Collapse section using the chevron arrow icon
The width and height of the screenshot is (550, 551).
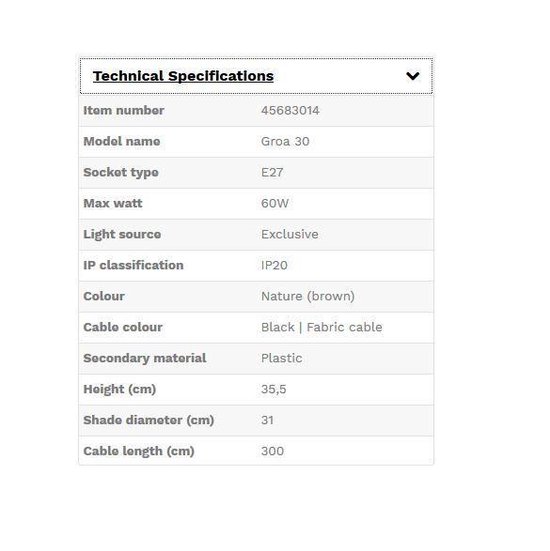(x=413, y=76)
